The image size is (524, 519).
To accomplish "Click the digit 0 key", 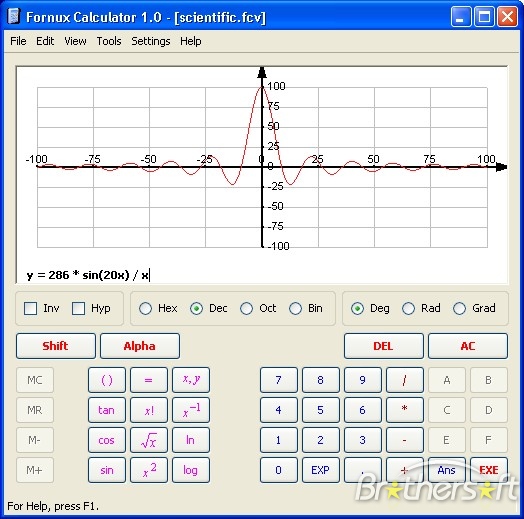I will [x=279, y=470].
